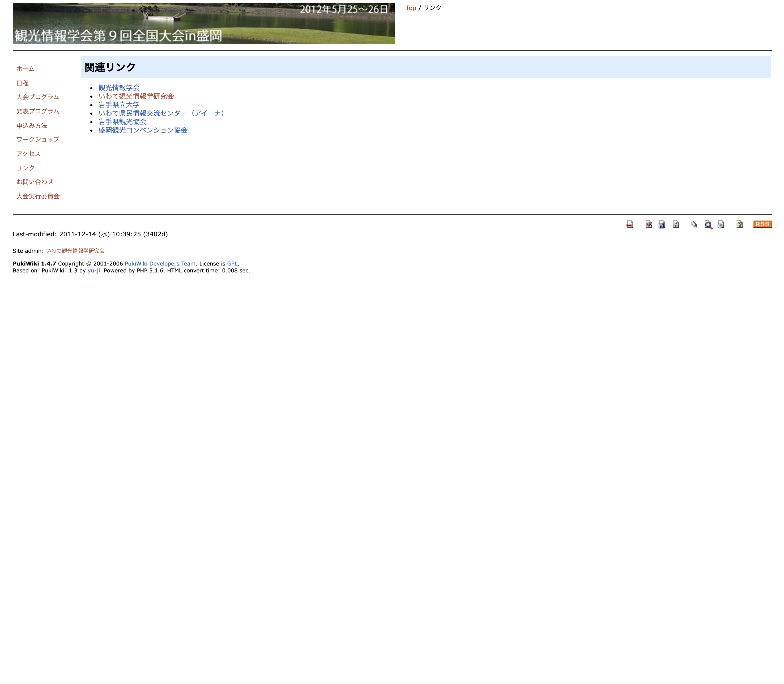The height and width of the screenshot is (684, 784).
Task: Open 盛岡観光コンベンション協会 link
Action: pos(143,130)
